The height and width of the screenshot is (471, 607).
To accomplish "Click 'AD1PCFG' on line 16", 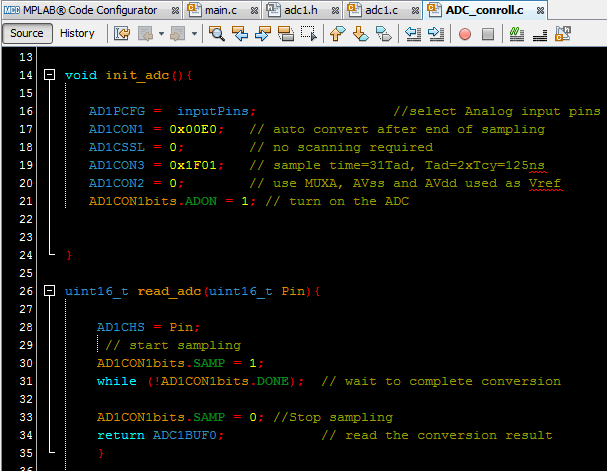I will [x=117, y=111].
